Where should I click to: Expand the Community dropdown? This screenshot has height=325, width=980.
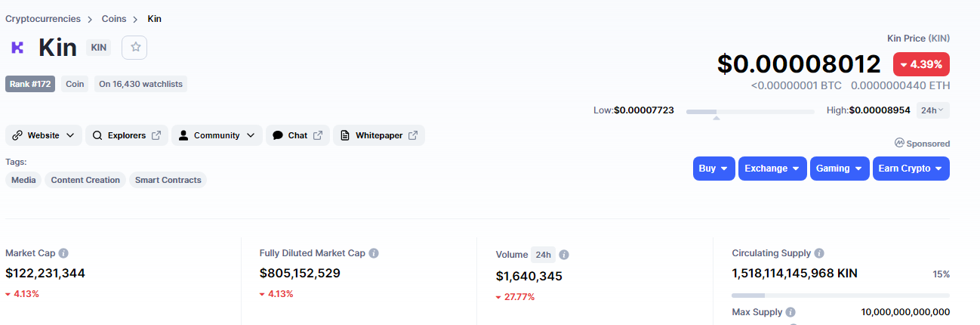(217, 135)
